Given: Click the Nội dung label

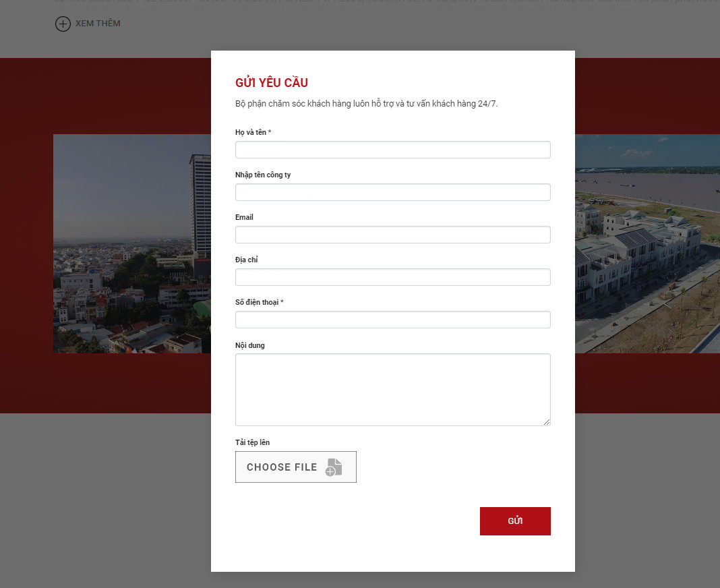Looking at the screenshot, I should (x=250, y=345).
